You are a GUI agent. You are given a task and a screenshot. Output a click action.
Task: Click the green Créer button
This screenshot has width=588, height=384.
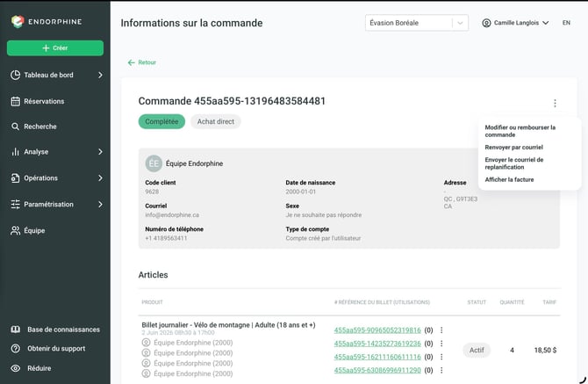tap(55, 48)
